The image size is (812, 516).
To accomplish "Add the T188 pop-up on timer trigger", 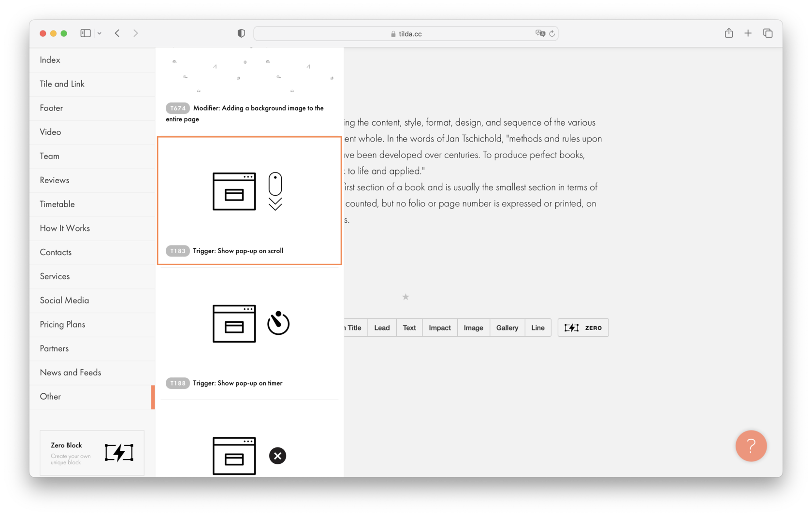I will point(249,333).
